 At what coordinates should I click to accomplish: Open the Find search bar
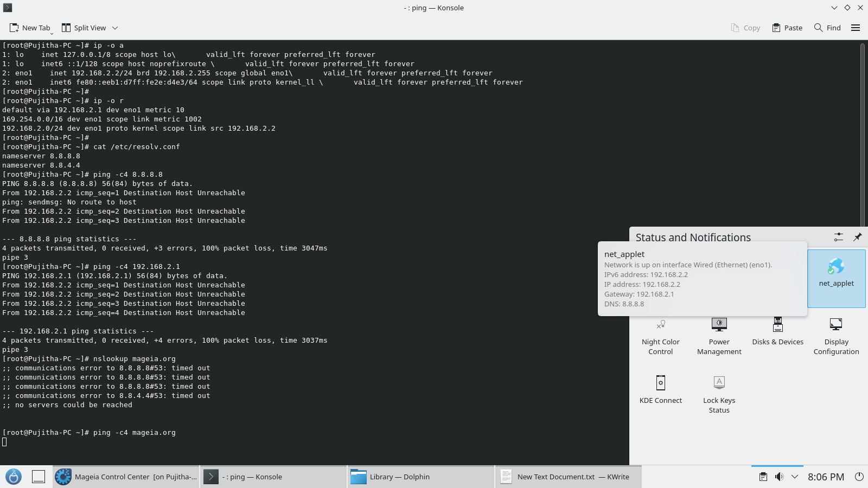point(827,28)
